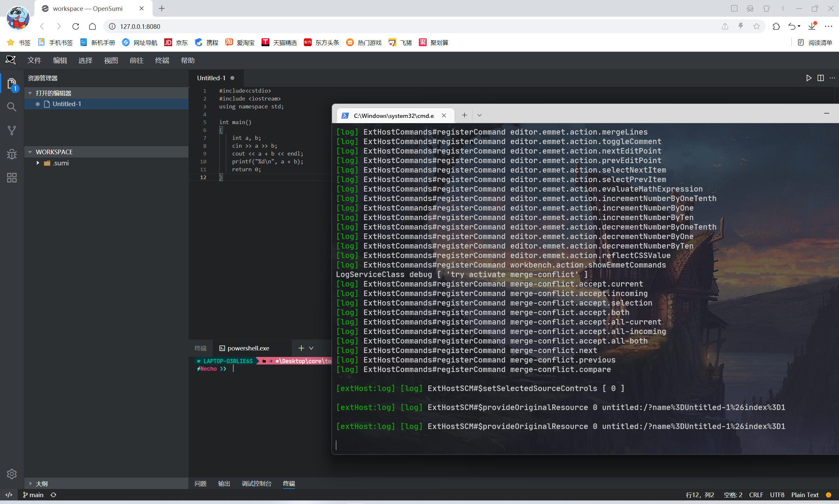The image size is (839, 504).
Task: Click the remote connection icon in status bar
Action: pyautogui.click(x=9, y=495)
